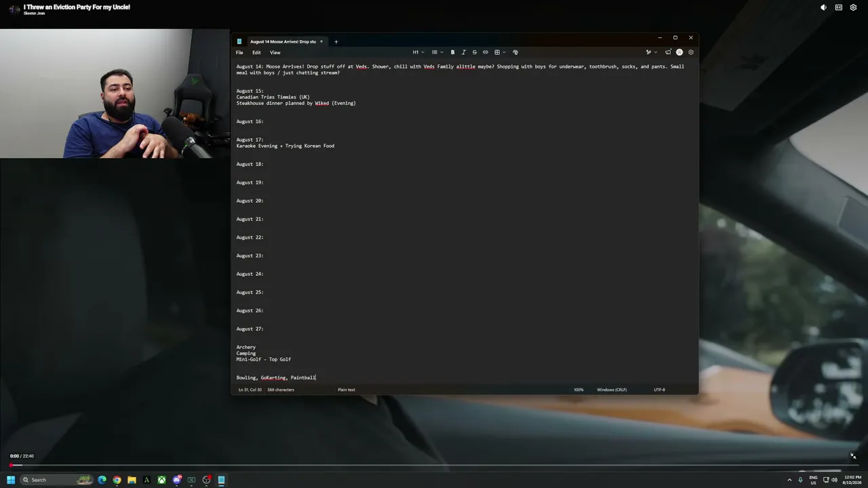Launch Microsoft Edge from the taskbar
Image resolution: width=868 pixels, height=488 pixels.
click(x=102, y=480)
